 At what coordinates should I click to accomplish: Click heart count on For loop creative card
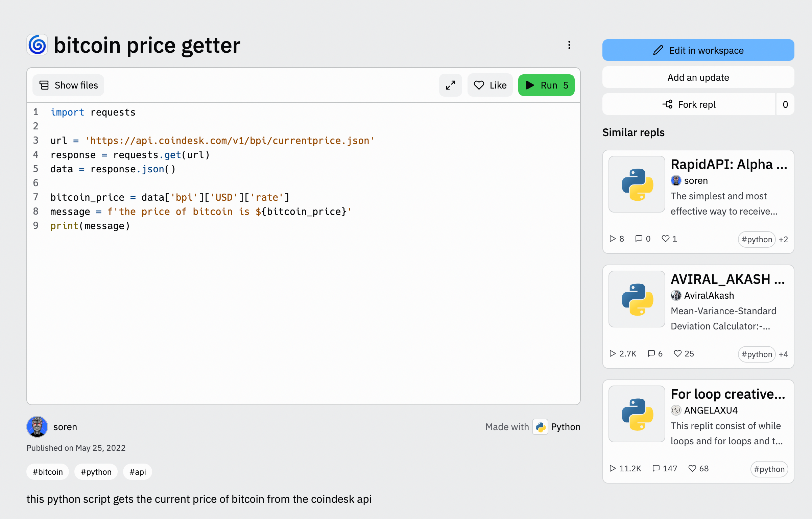pos(698,468)
